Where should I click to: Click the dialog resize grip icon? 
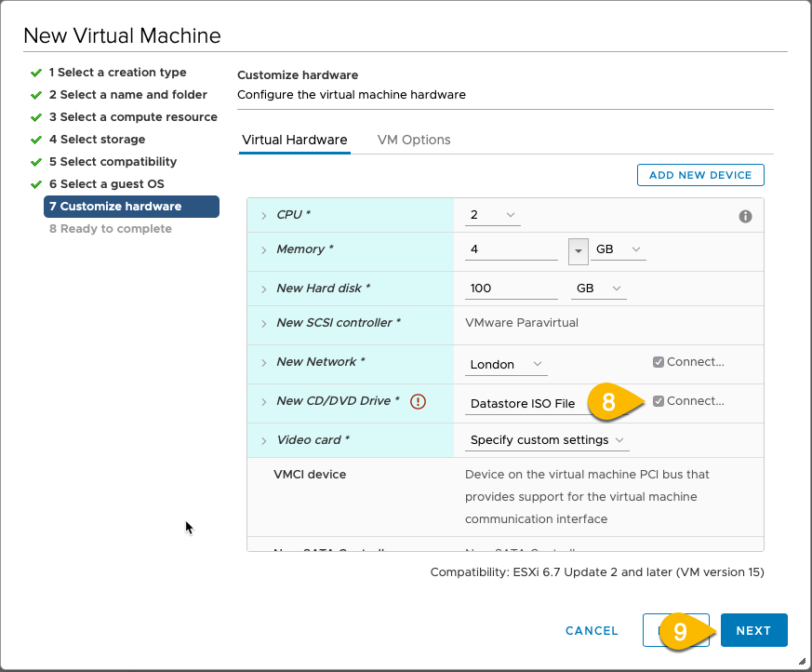coord(802,661)
